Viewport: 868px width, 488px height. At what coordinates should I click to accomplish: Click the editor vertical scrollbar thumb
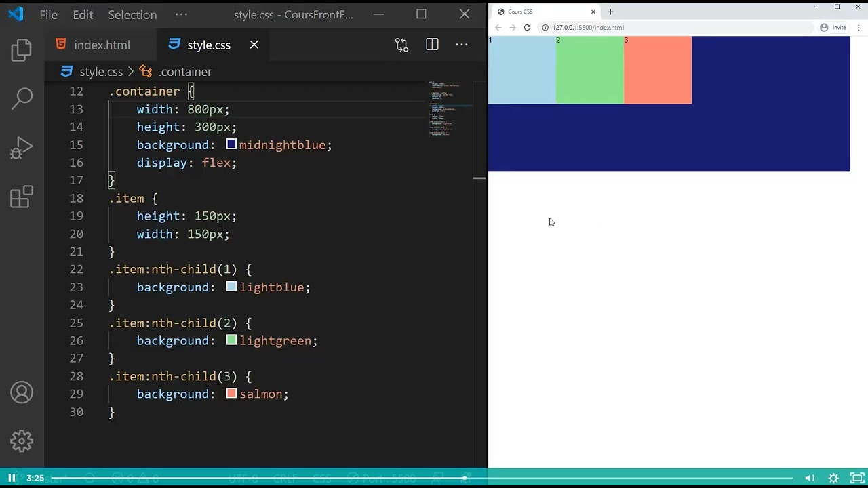[479, 178]
